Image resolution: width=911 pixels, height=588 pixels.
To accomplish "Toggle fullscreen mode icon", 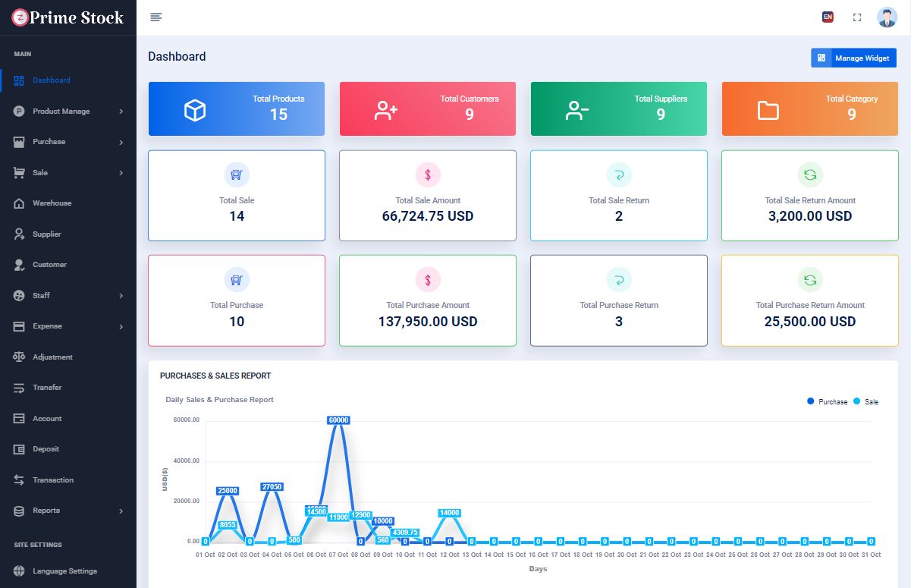I will tap(857, 17).
